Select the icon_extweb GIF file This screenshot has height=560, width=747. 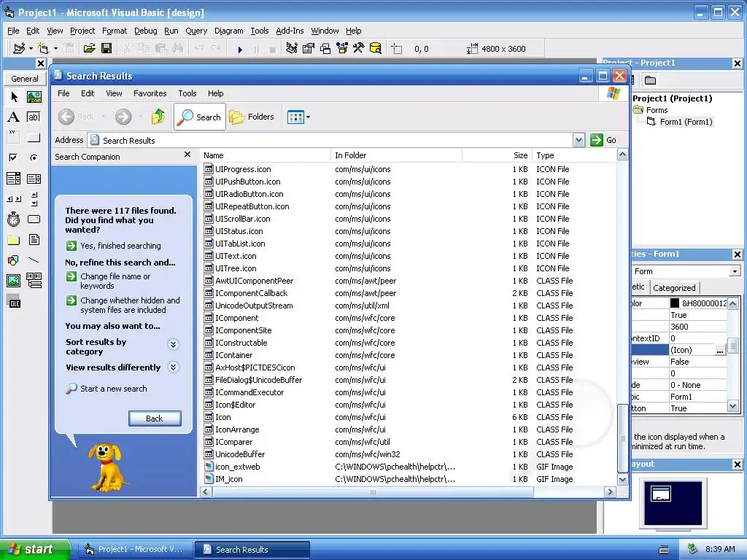click(x=237, y=467)
